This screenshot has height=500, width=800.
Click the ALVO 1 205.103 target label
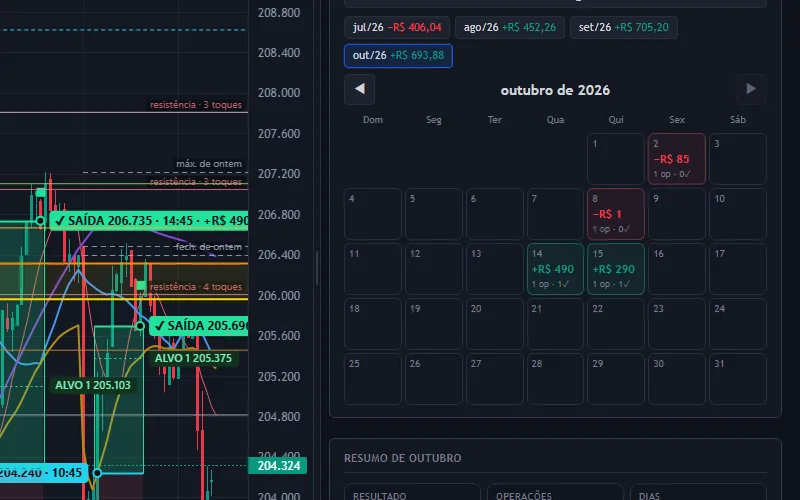(x=93, y=385)
